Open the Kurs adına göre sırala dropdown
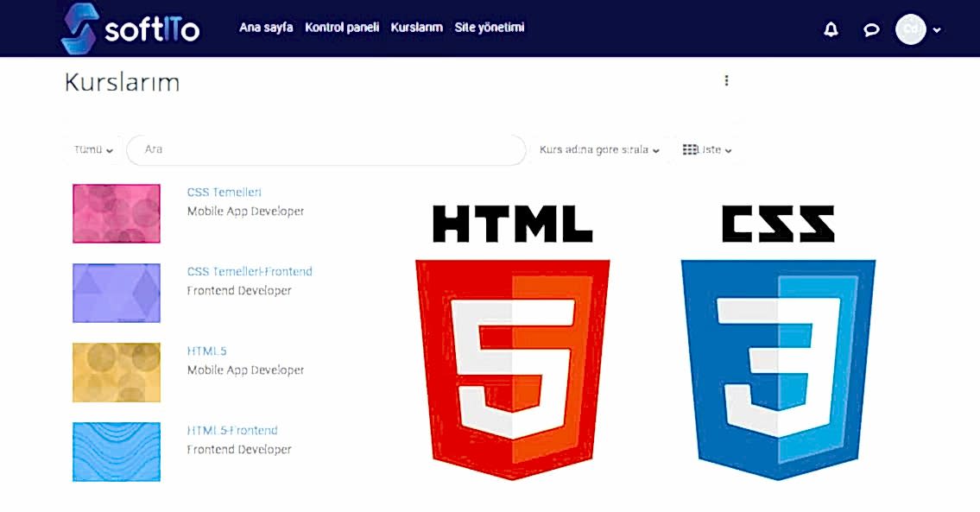Viewport: 980px width, 512px height. [x=597, y=149]
